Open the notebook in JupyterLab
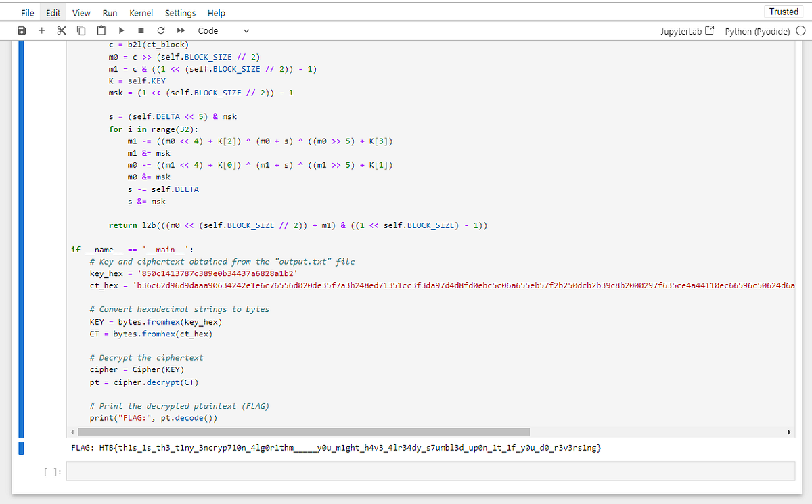This screenshot has width=812, height=504. tap(687, 31)
